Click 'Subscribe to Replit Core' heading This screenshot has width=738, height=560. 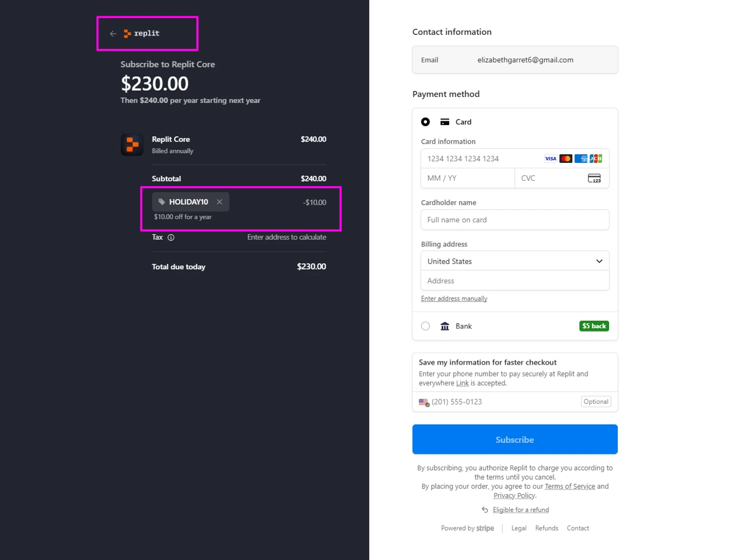click(168, 64)
